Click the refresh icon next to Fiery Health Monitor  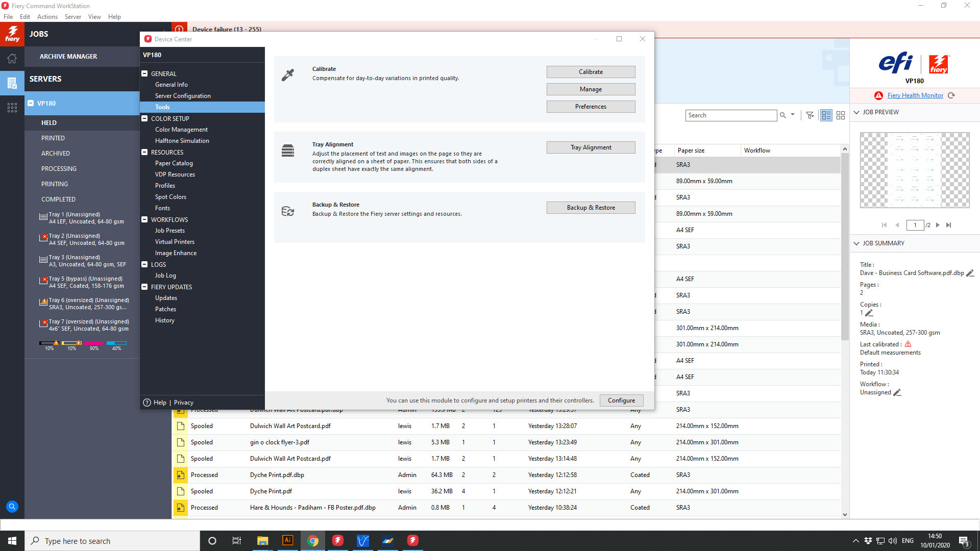point(951,95)
